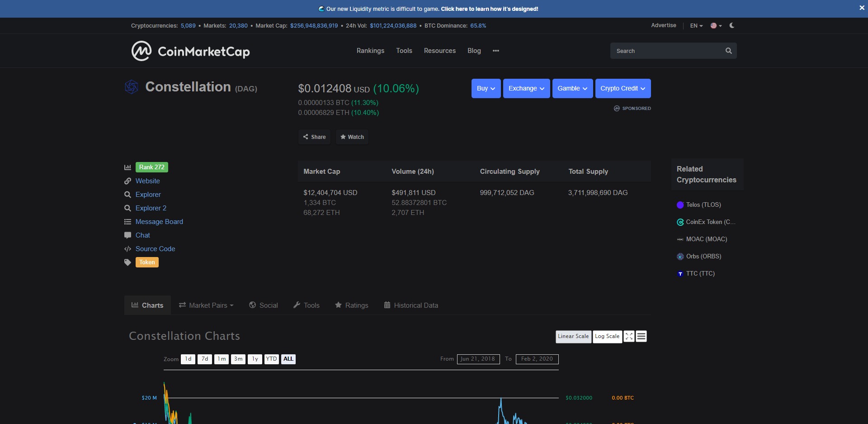Click the From date field Jun 21, 2018
868x424 pixels.
478,359
